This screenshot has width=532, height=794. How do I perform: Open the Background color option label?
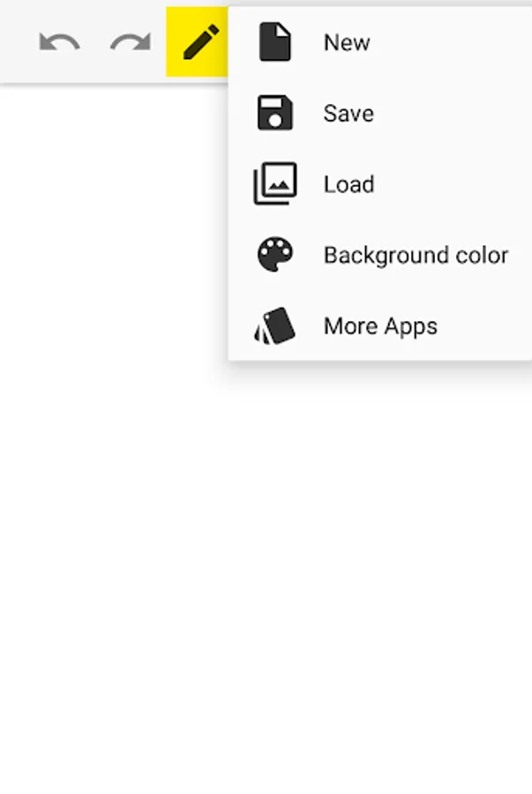(x=416, y=255)
